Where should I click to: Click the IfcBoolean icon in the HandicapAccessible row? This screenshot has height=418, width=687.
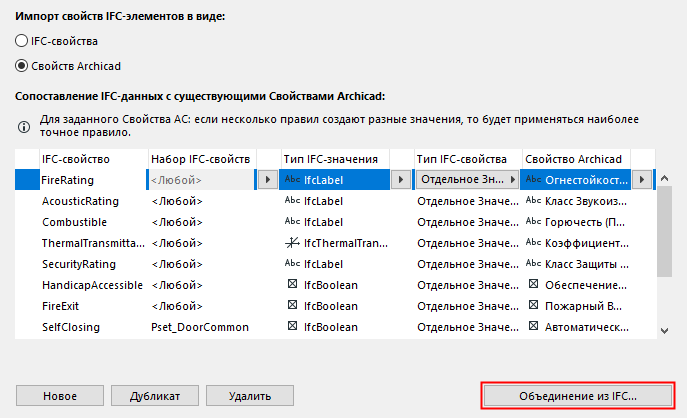tap(292, 285)
